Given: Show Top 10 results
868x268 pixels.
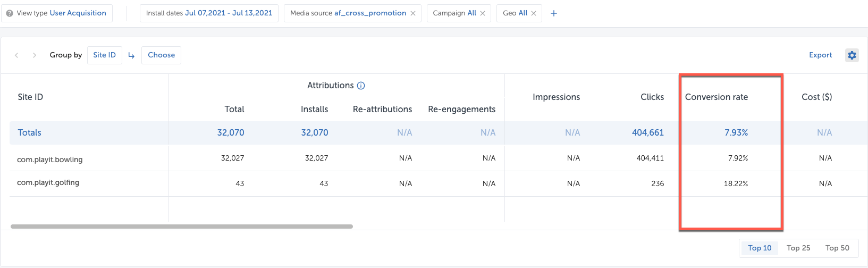Looking at the screenshot, I should point(759,248).
